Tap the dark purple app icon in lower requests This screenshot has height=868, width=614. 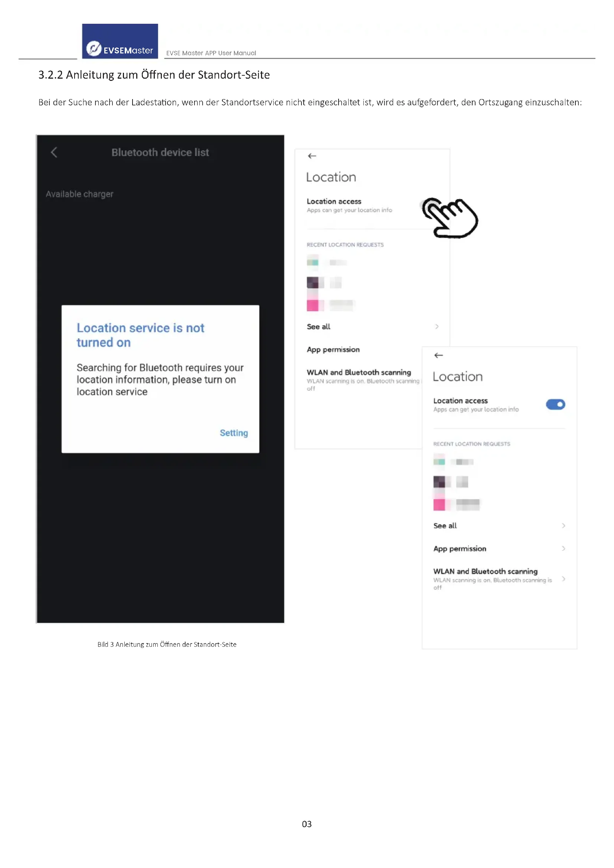[439, 482]
